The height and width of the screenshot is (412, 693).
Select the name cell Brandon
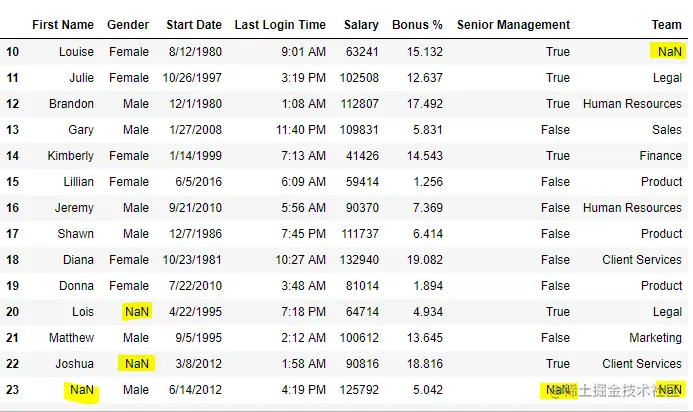71,104
